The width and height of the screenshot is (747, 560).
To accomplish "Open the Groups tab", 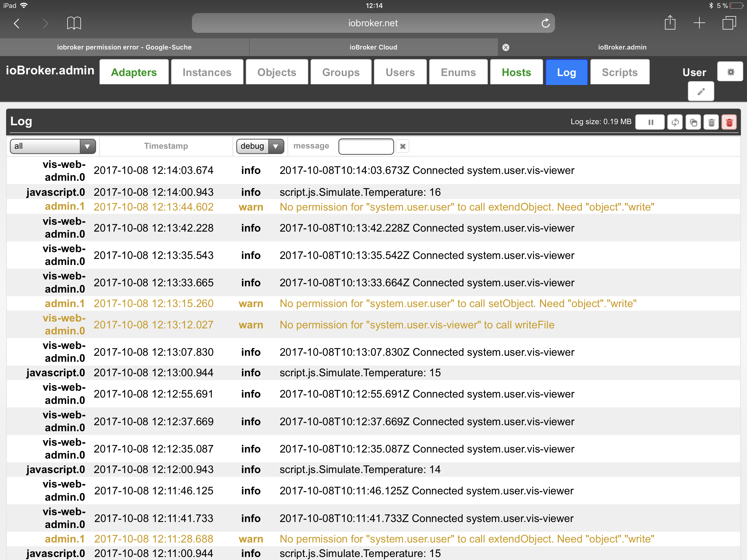I will pos(341,72).
